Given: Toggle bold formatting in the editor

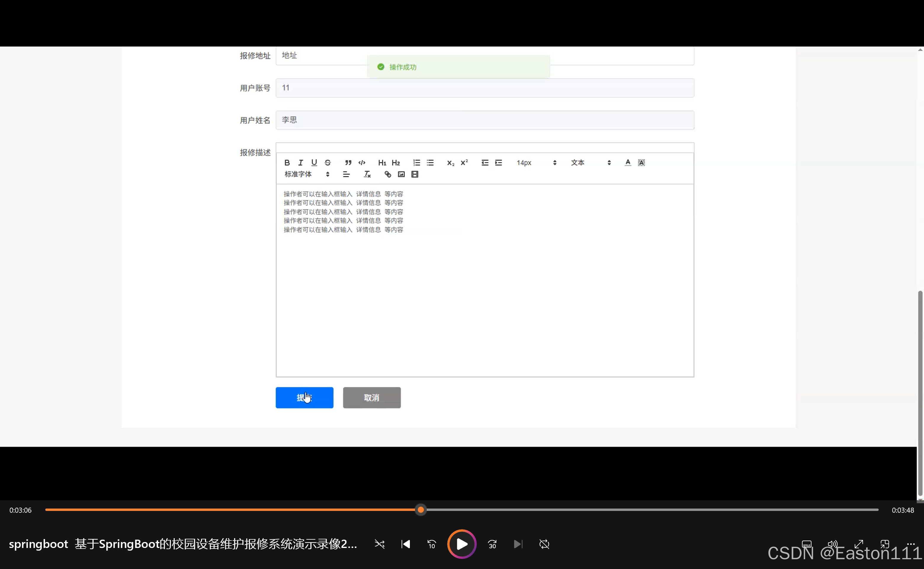Looking at the screenshot, I should (x=287, y=163).
